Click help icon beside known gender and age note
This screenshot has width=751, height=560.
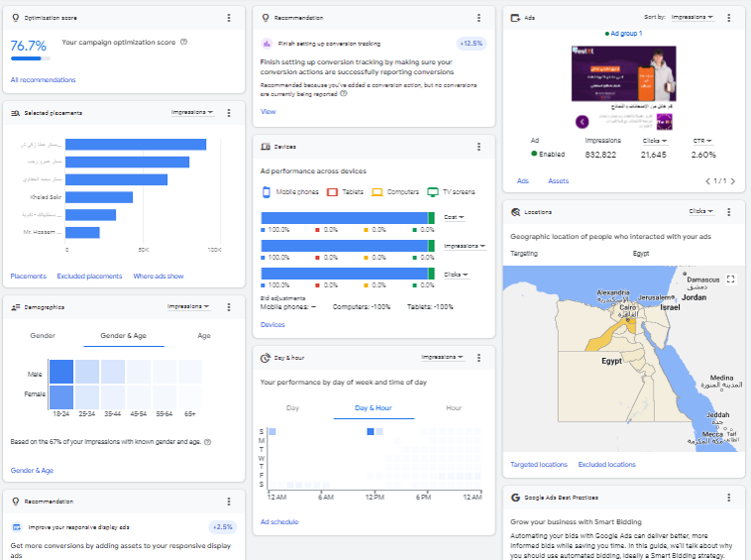pos(207,442)
